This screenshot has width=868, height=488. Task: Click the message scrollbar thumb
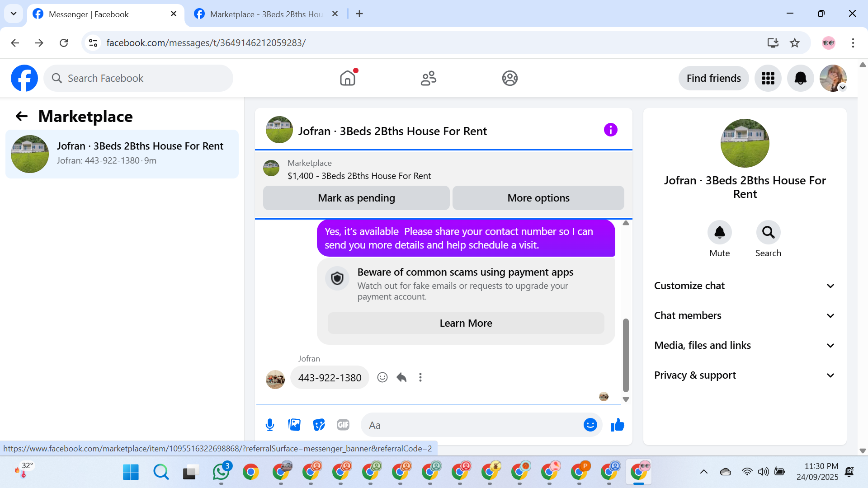point(626,355)
